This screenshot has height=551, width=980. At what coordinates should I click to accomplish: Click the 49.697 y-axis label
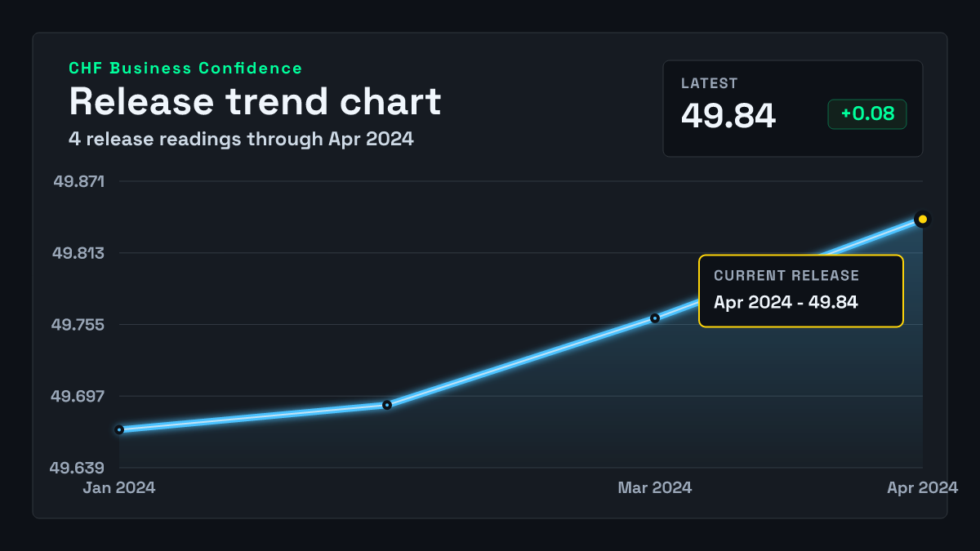79,397
